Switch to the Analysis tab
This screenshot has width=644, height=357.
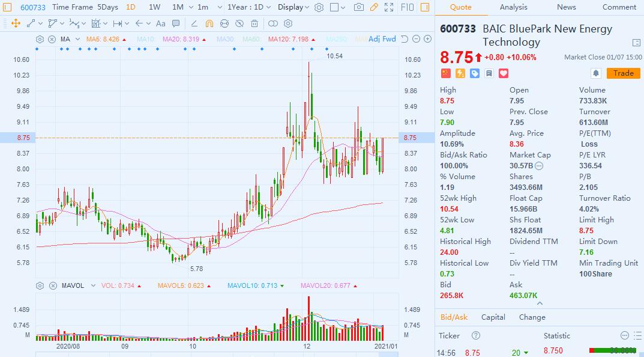pyautogui.click(x=513, y=7)
